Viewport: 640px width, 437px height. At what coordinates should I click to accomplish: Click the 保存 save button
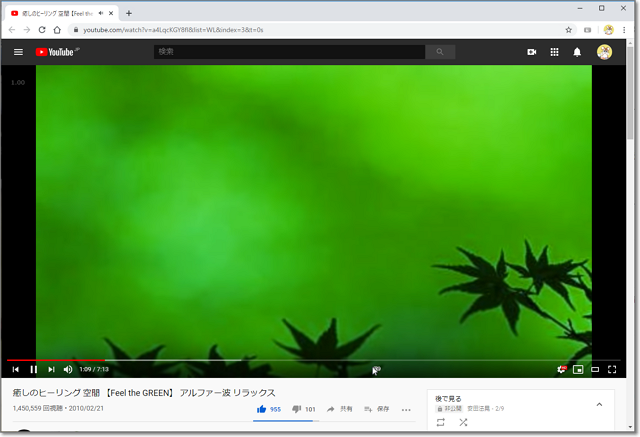377,409
